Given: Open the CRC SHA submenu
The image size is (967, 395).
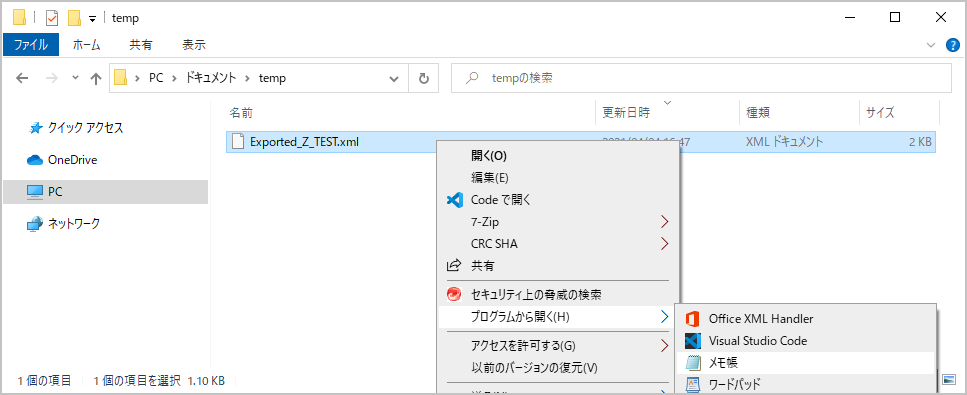Looking at the screenshot, I should (x=559, y=244).
